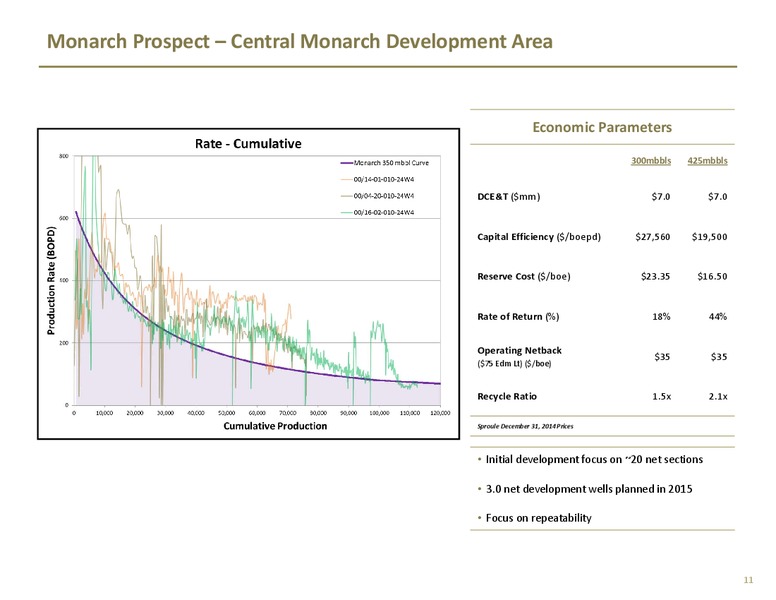The image size is (776, 600).
Task: Click the $16.50 reserve cost value
Action: point(712,277)
